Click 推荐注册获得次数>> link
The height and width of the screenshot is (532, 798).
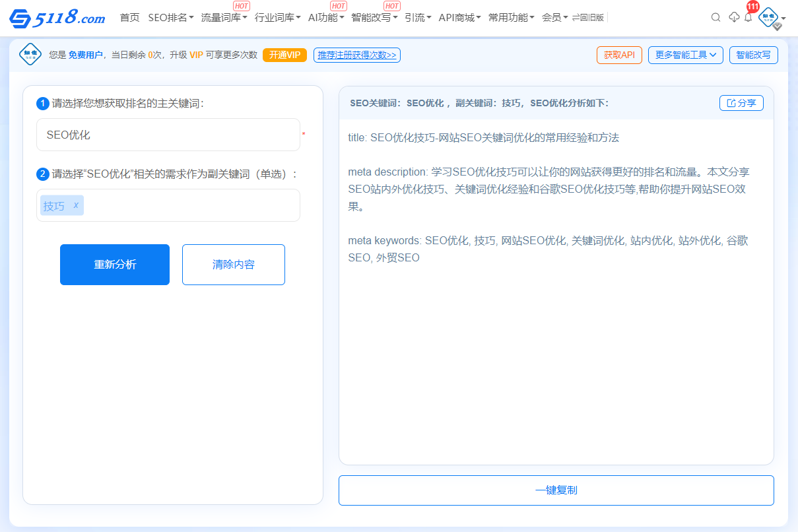357,55
